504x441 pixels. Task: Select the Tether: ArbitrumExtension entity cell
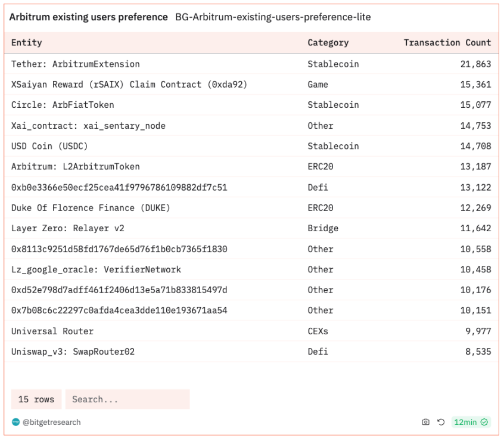76,64
